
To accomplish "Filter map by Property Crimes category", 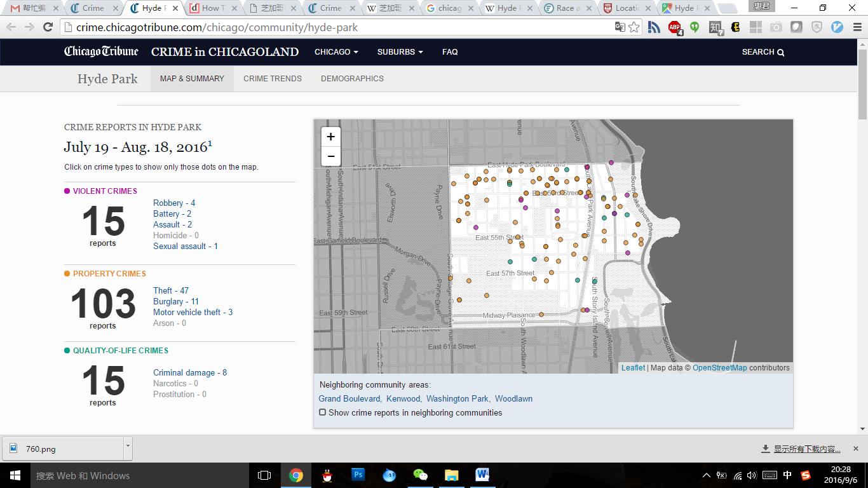I will click(x=109, y=273).
